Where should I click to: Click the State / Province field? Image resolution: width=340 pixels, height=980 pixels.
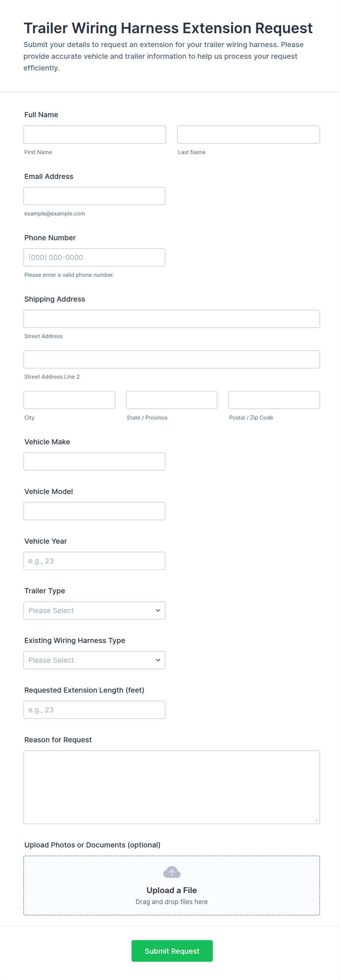point(171,400)
